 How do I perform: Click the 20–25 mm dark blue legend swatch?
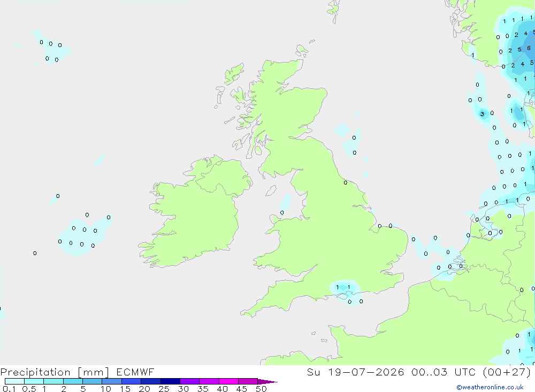[x=151, y=381]
